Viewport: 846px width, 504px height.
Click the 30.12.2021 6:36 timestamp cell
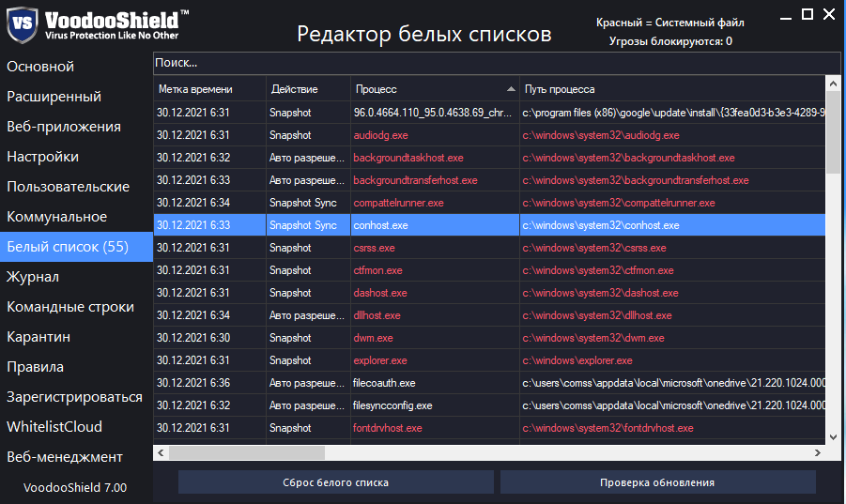(210, 383)
